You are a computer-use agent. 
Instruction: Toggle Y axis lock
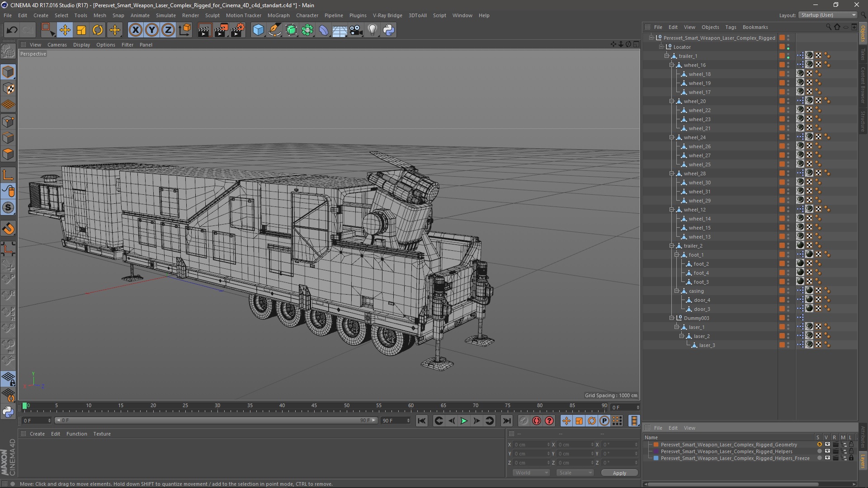coord(152,30)
